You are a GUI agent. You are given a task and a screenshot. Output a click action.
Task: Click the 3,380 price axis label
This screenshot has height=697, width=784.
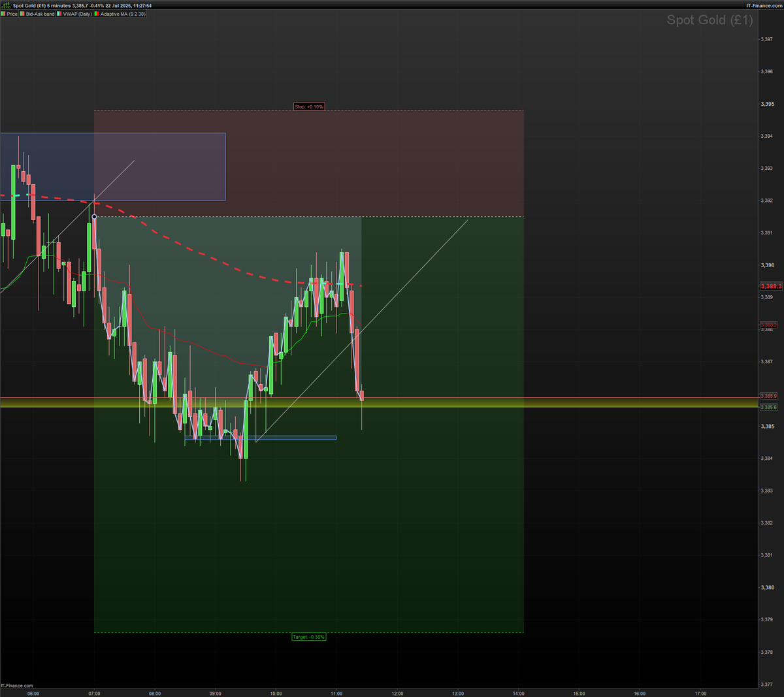[x=767, y=587]
